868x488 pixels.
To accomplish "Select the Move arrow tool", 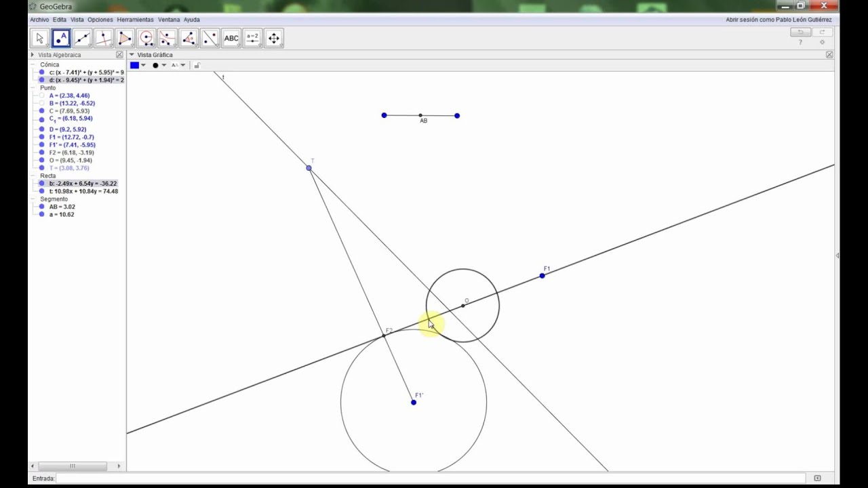I will point(40,38).
